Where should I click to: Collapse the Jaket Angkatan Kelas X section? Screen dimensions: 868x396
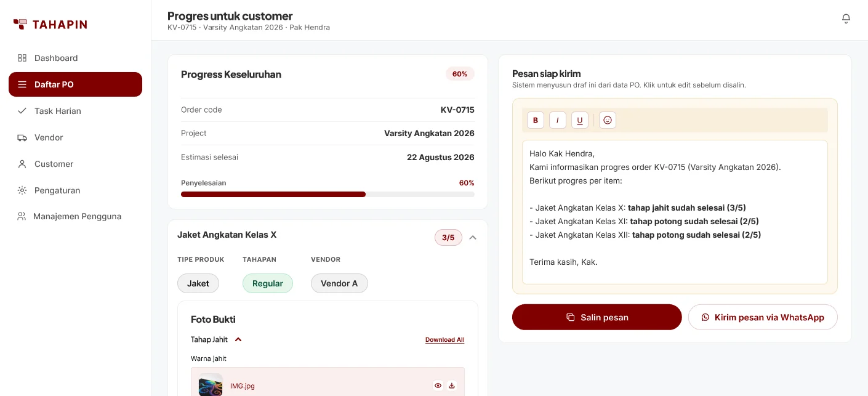tap(473, 237)
